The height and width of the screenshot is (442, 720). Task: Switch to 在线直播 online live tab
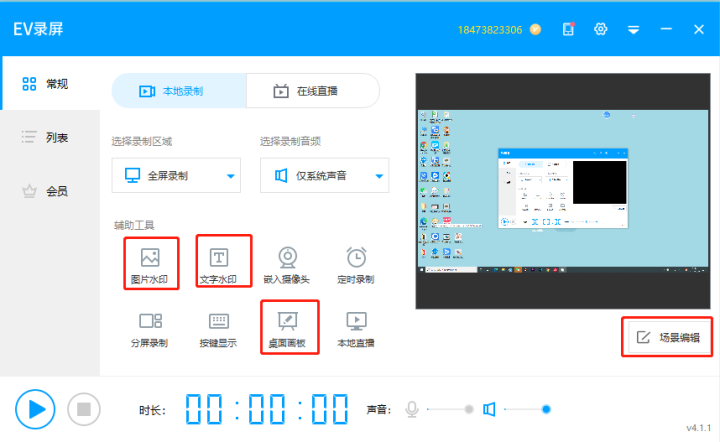point(313,91)
